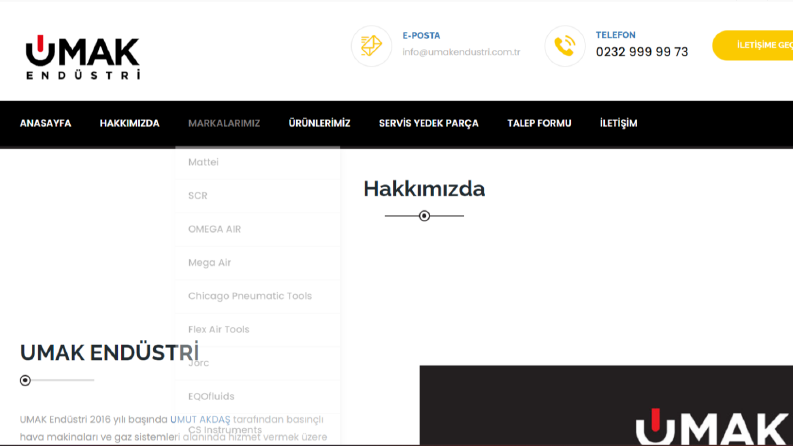Choose Mega Air in the dropdown
This screenshot has height=446, width=793.
[x=257, y=262]
